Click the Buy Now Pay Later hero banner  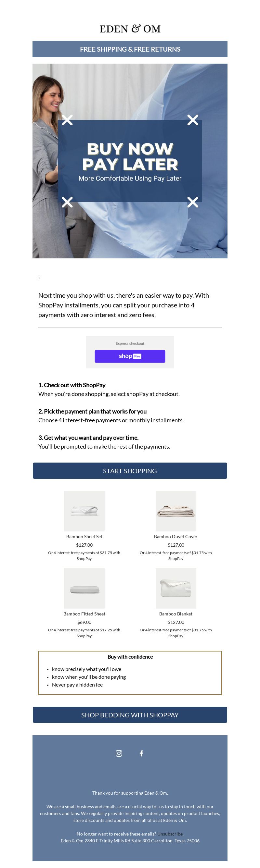tap(130, 161)
